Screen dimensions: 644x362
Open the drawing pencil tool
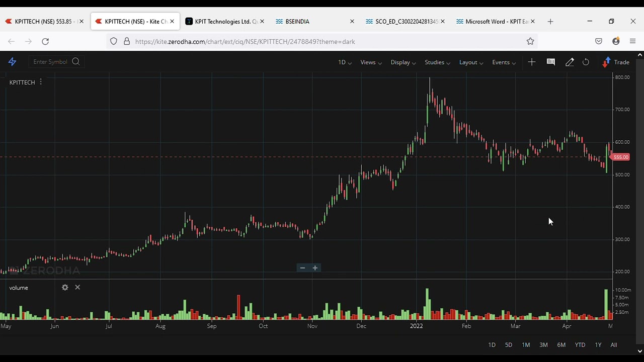coord(570,62)
